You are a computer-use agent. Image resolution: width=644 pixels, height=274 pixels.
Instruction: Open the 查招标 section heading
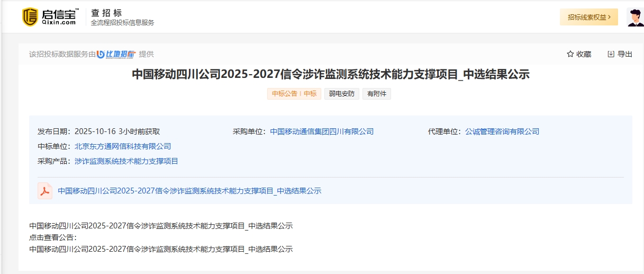coord(106,13)
